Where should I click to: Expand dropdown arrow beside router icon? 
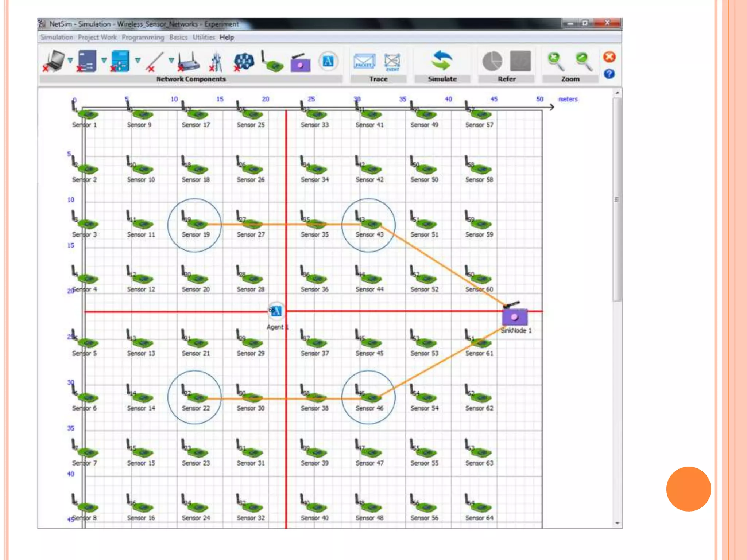(x=138, y=60)
